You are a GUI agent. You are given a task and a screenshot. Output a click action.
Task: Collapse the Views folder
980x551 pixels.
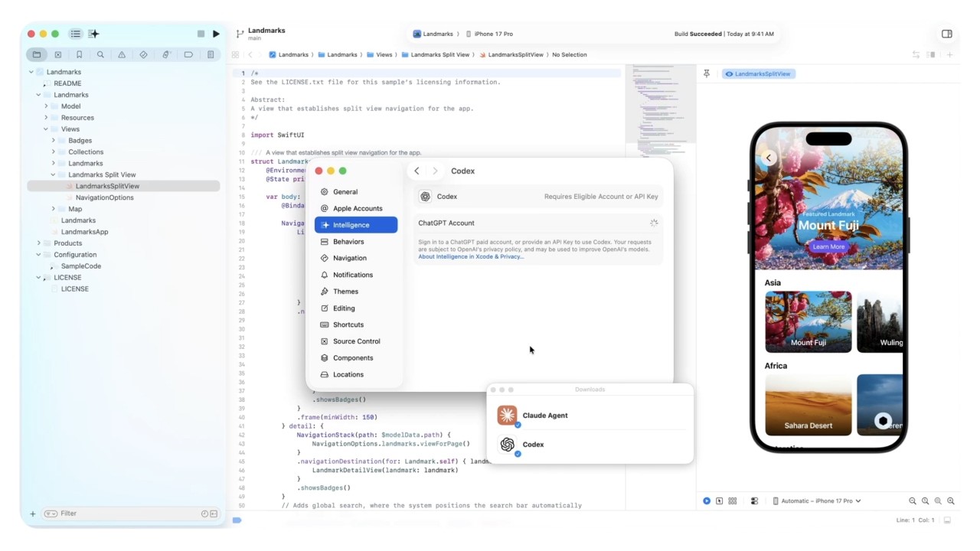[46, 129]
